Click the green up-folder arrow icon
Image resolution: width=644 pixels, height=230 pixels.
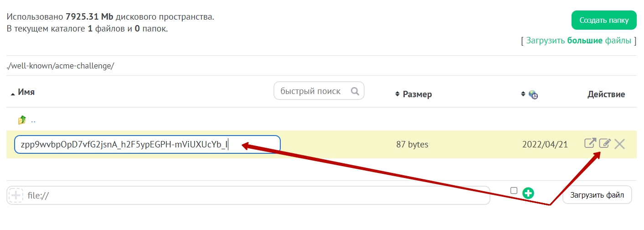22,120
